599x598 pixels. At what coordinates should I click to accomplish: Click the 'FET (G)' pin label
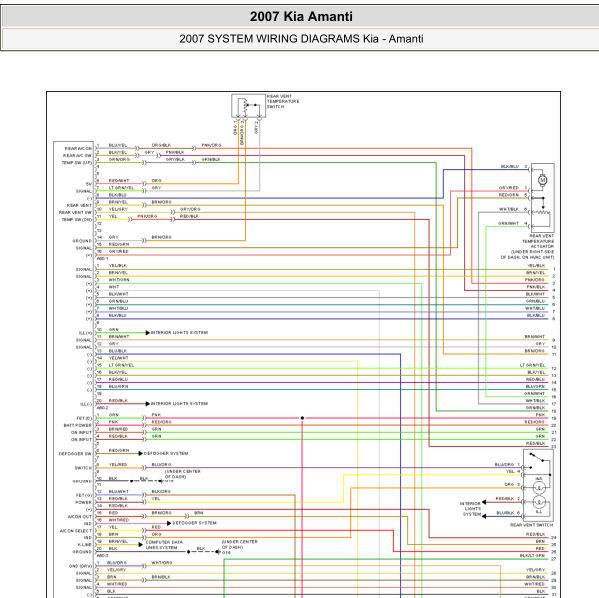[84, 495]
